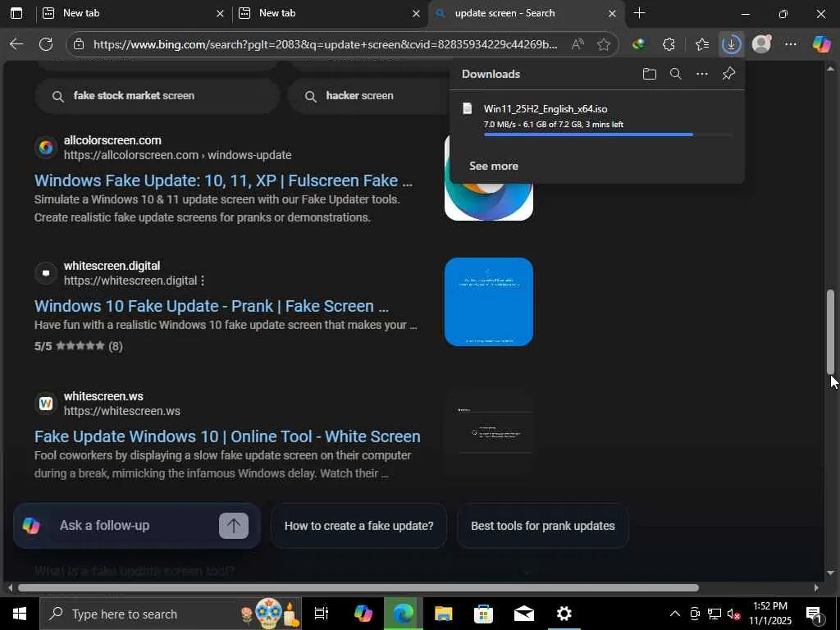This screenshot has height=630, width=840.
Task: Select the hacker screen search suggestion
Action: [x=370, y=96]
